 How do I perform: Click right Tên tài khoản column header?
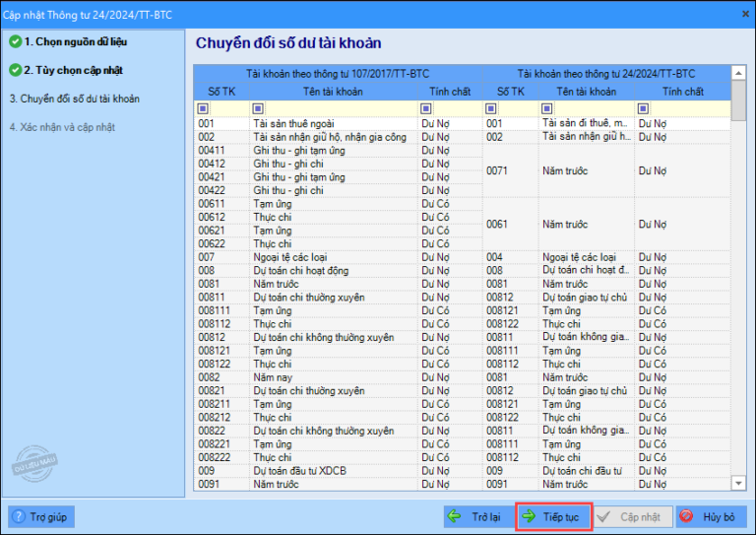pos(586,92)
